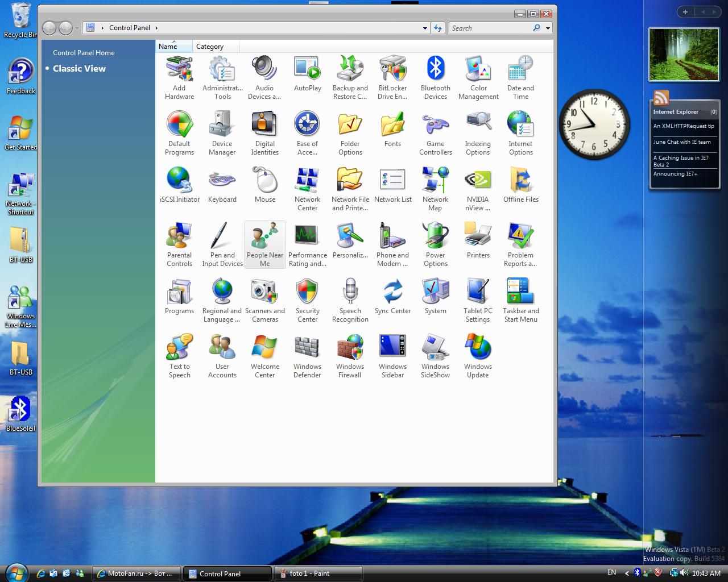Sort items by Category column header

click(216, 46)
